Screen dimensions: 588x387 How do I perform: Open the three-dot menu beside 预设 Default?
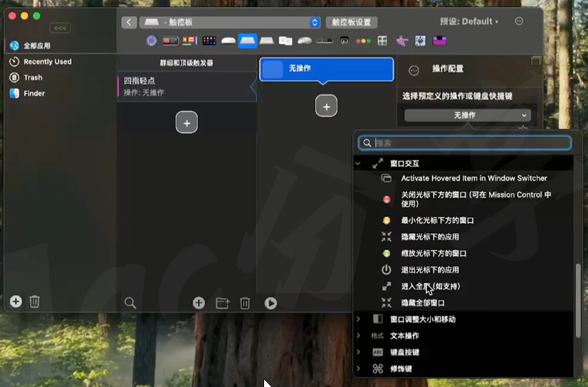pos(519,21)
